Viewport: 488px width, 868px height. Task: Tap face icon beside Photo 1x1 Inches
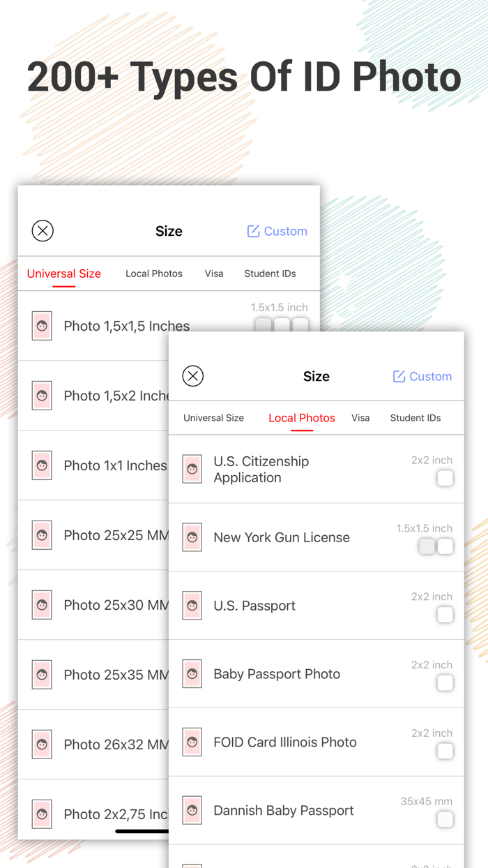coord(42,465)
